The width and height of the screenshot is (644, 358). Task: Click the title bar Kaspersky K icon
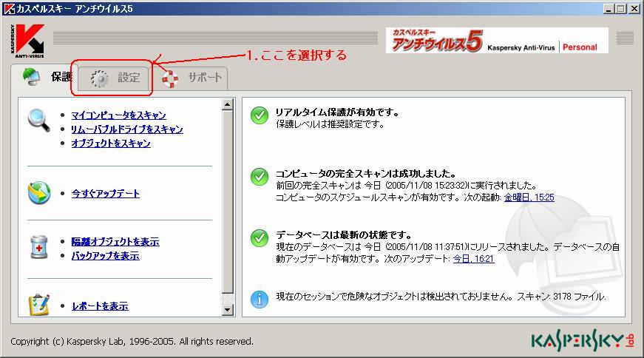(x=9, y=8)
